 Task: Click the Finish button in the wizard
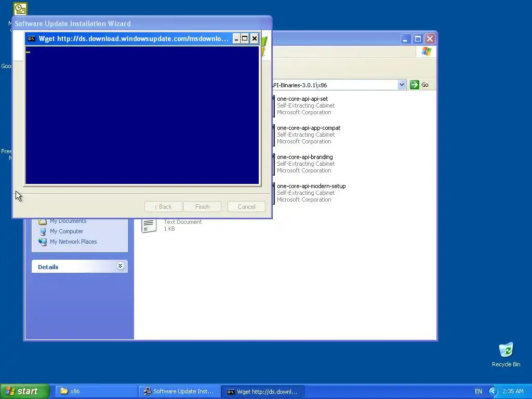tap(202, 207)
